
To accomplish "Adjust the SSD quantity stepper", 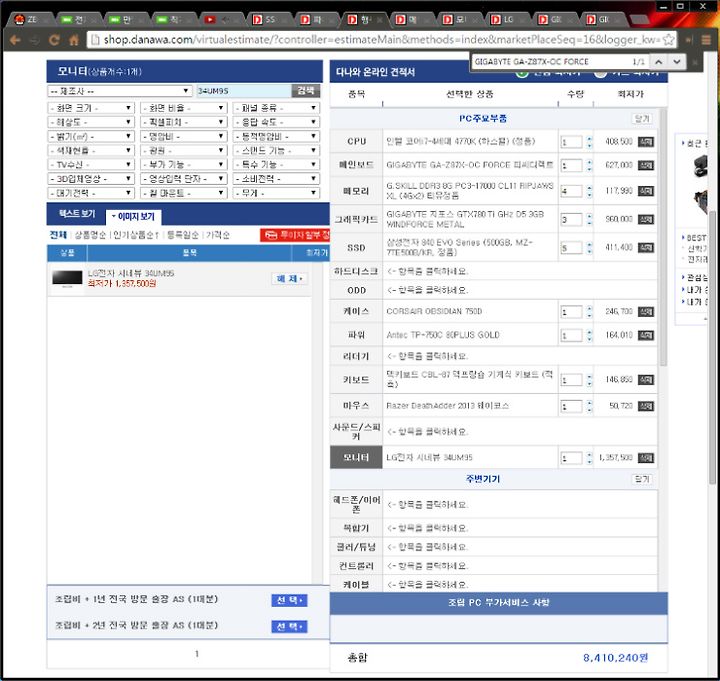I will click(x=590, y=248).
